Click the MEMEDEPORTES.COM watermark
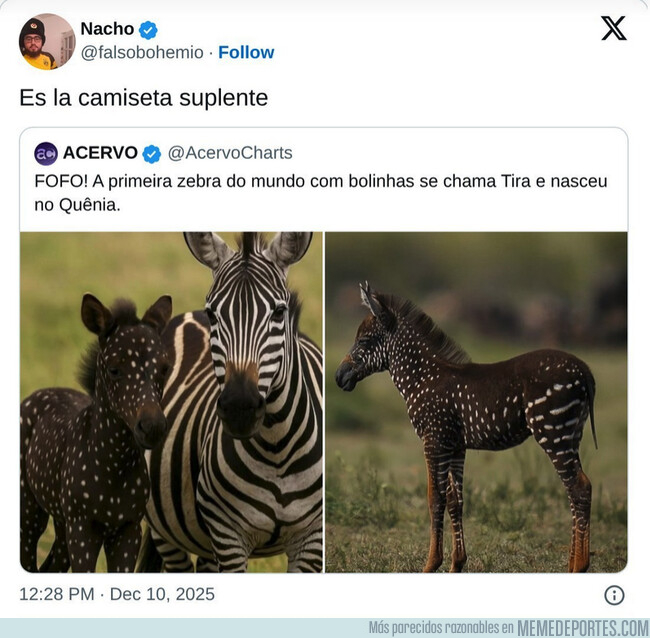This screenshot has height=638, width=650. click(583, 628)
